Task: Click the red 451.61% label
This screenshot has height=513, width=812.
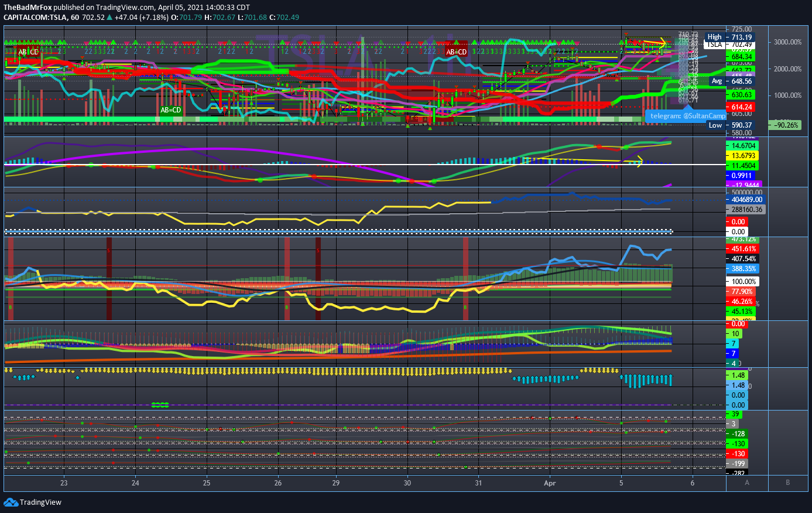Action: pyautogui.click(x=744, y=249)
